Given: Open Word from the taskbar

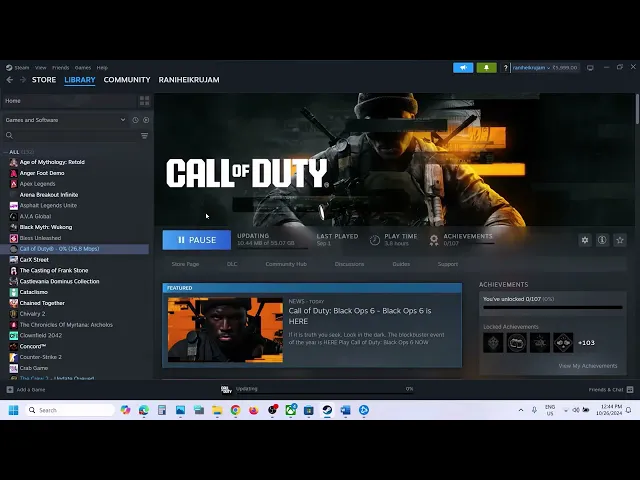Looking at the screenshot, I should point(345,410).
